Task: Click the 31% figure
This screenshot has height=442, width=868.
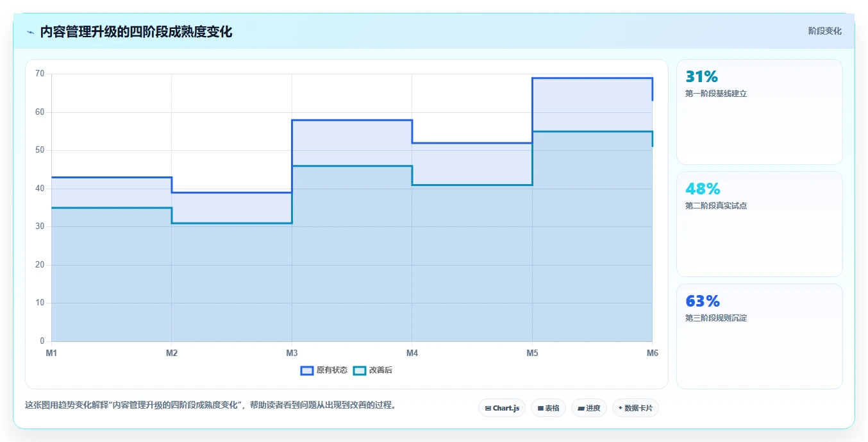Action: tap(701, 77)
